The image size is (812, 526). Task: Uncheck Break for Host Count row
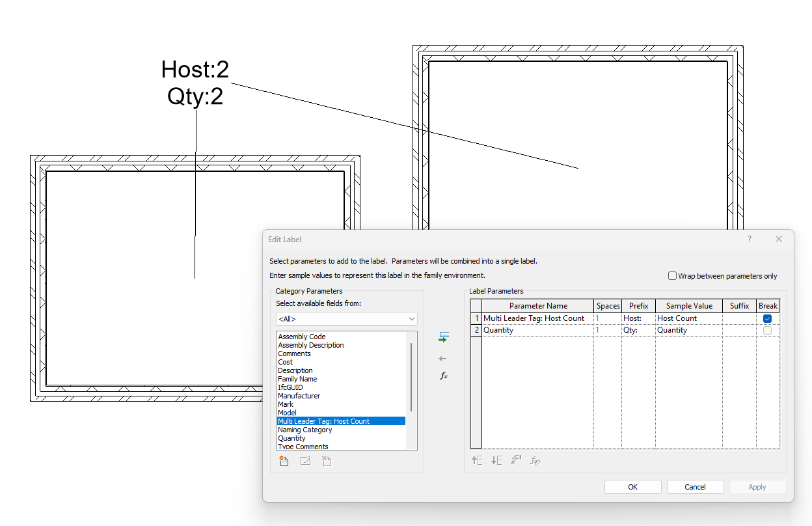pyautogui.click(x=767, y=318)
